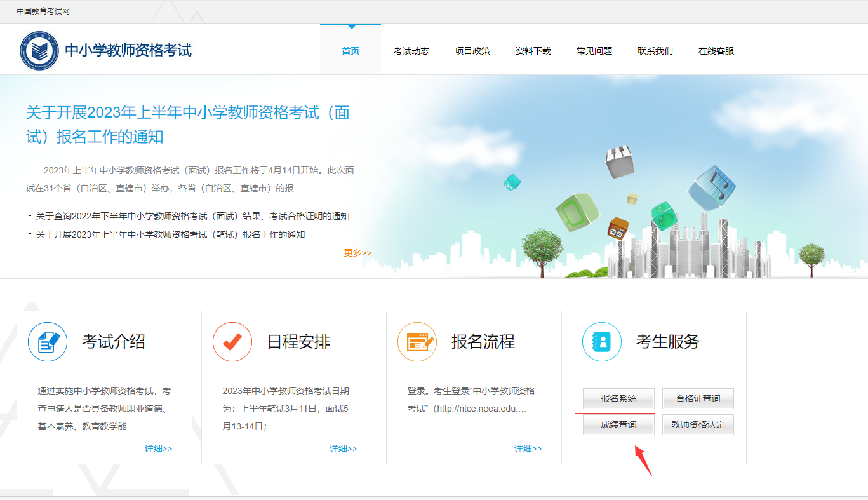Click the 考生服务 card heading
The width and height of the screenshot is (868, 500).
point(668,342)
